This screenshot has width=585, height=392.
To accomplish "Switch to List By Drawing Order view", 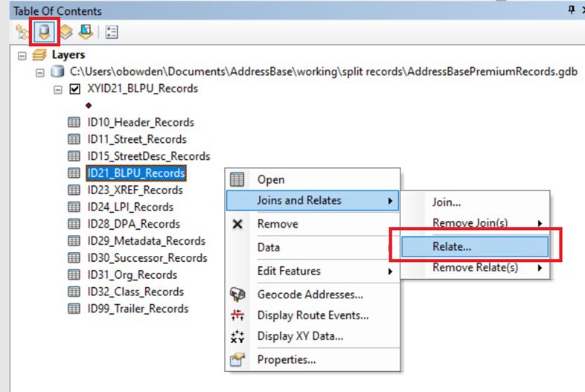I will pos(22,32).
